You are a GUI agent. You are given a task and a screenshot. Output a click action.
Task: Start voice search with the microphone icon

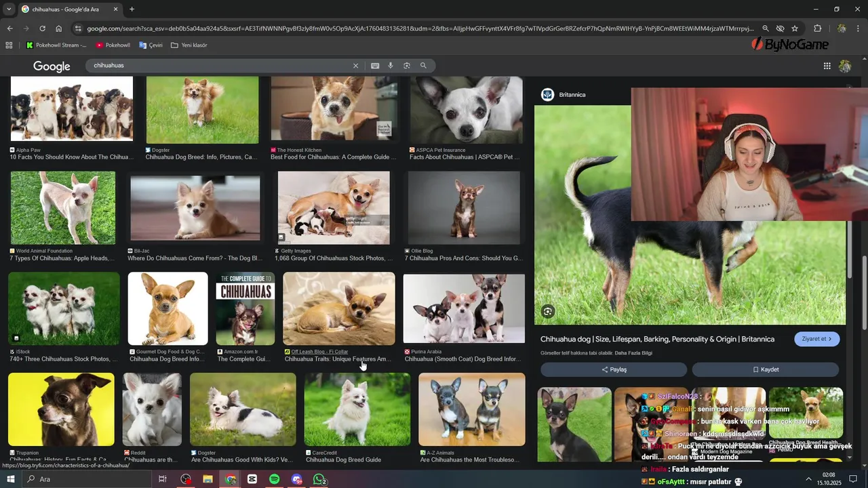(x=391, y=66)
